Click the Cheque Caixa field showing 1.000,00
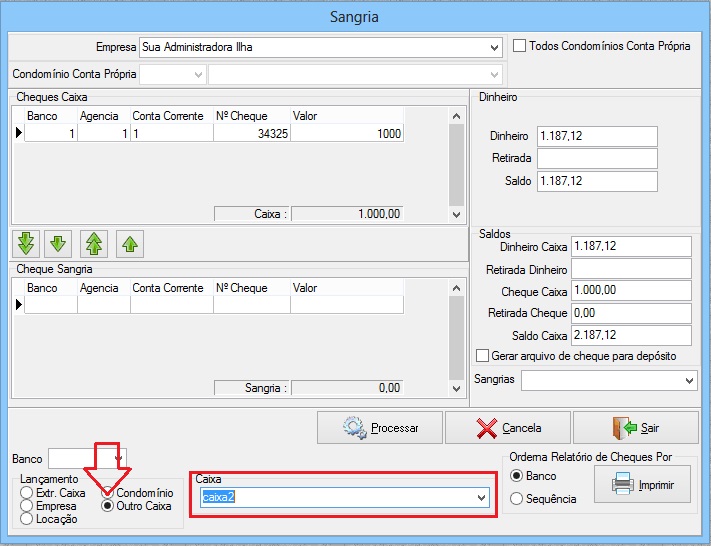Screen dimensions: 711x547 coord(631,290)
